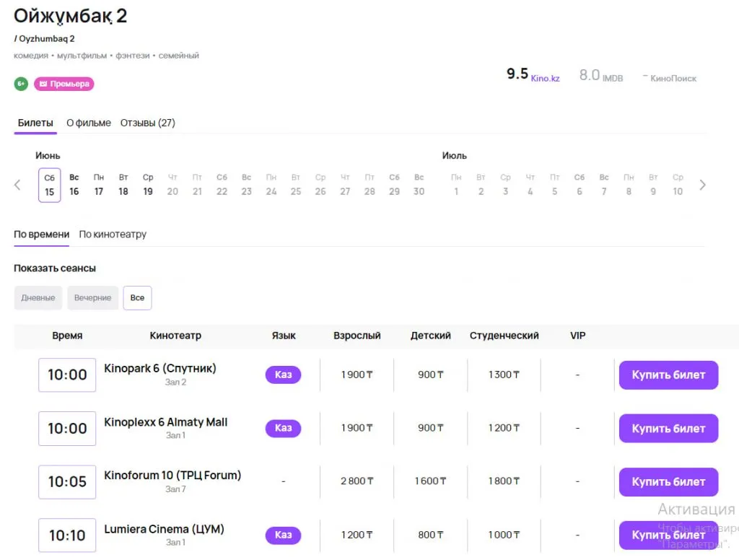
Task: Choose Ср 19 June in calendar
Action: tap(148, 185)
